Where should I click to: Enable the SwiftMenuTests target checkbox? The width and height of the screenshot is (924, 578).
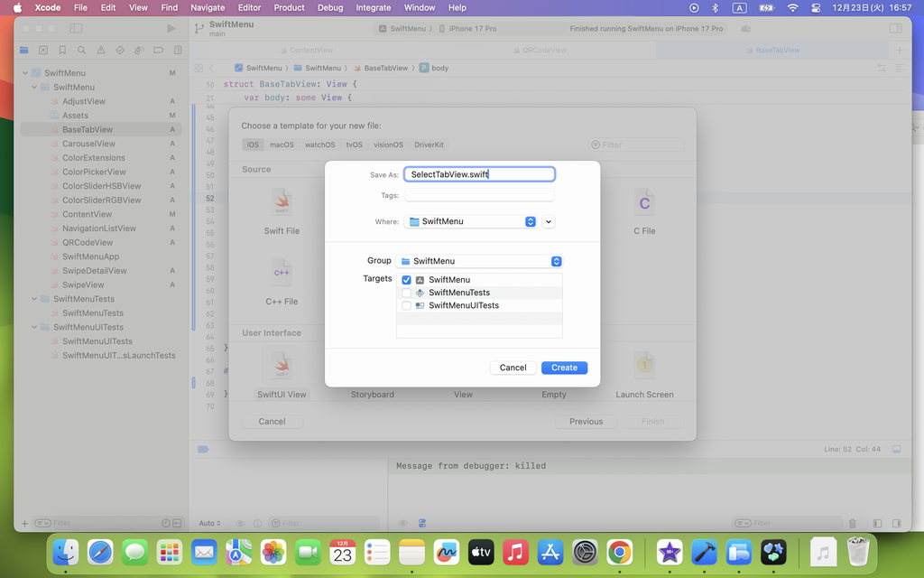coord(406,293)
